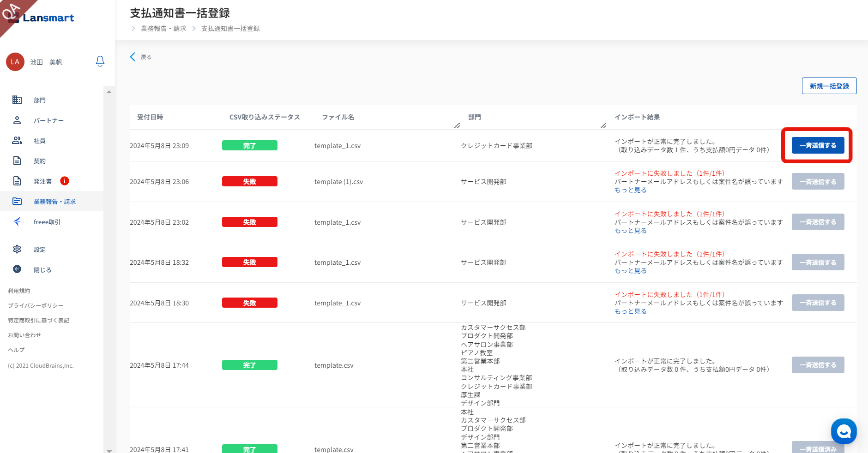Open 部門 in the sidebar menu
The width and height of the screenshot is (868, 453).
pyautogui.click(x=40, y=100)
